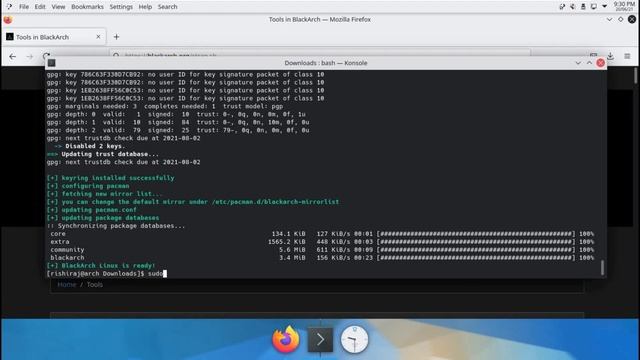Go forward in Firefox
This screenshot has width=640, height=360.
click(29, 56)
